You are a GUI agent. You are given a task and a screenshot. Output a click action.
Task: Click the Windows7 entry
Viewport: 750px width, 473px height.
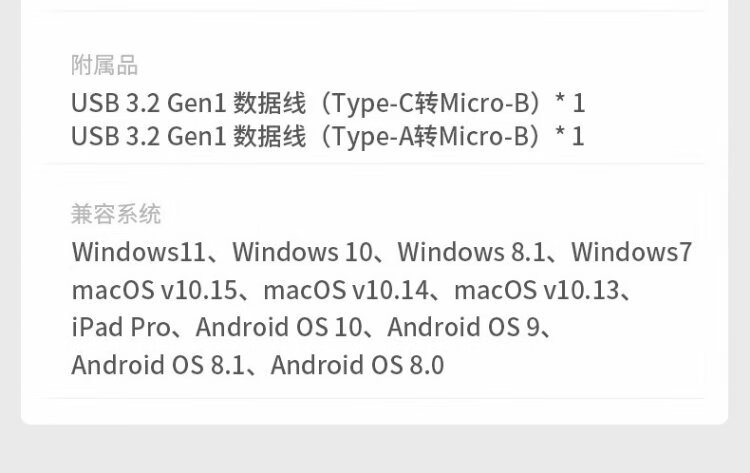[631, 252]
